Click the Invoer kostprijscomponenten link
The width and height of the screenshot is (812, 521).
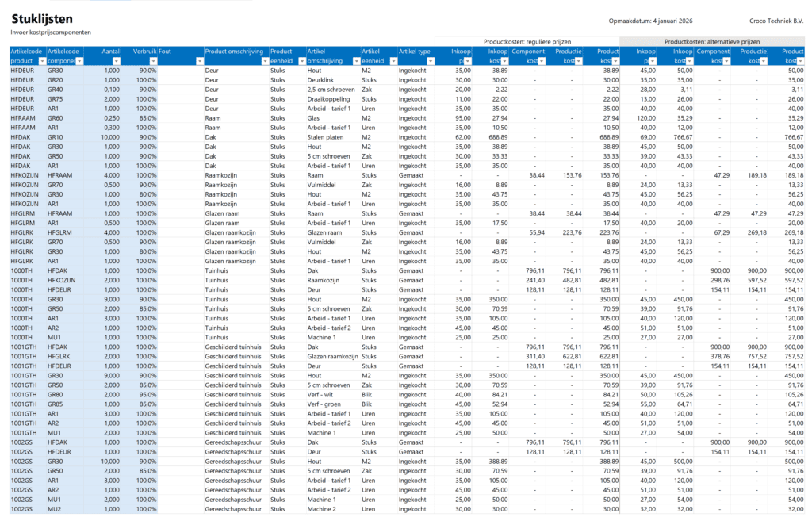(53, 33)
